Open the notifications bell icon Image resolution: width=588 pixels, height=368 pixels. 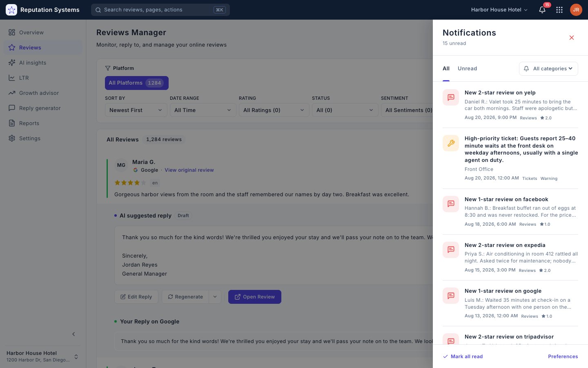[542, 10]
